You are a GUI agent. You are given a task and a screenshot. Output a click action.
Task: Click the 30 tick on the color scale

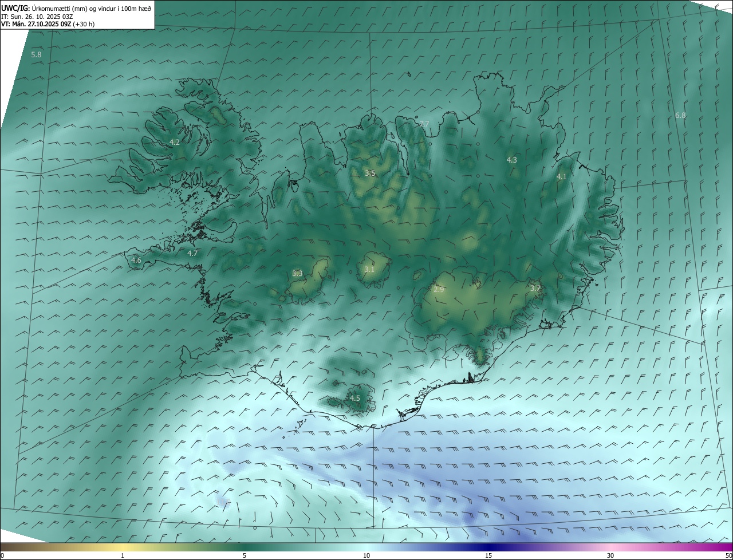(610, 555)
